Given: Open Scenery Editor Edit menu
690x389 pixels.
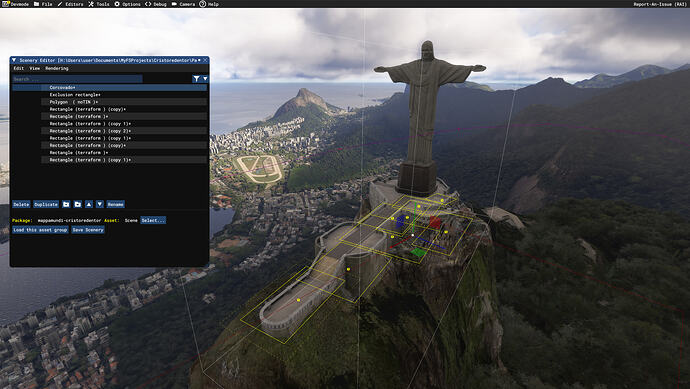Looking at the screenshot, I should click(18, 68).
